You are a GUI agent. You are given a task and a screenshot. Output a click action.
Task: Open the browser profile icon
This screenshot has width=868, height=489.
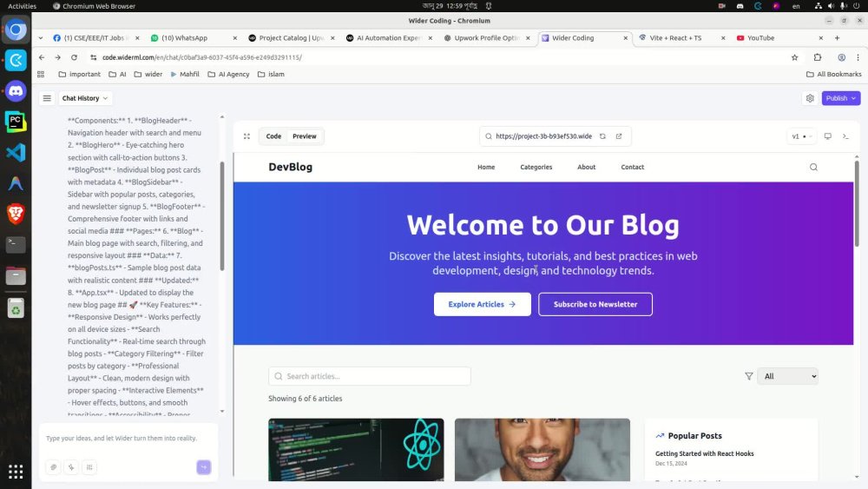[x=841, y=57]
